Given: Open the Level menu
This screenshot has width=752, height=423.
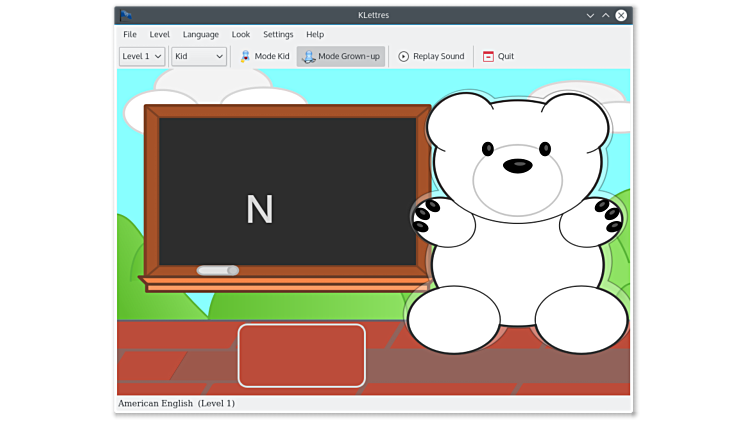Looking at the screenshot, I should pos(160,34).
